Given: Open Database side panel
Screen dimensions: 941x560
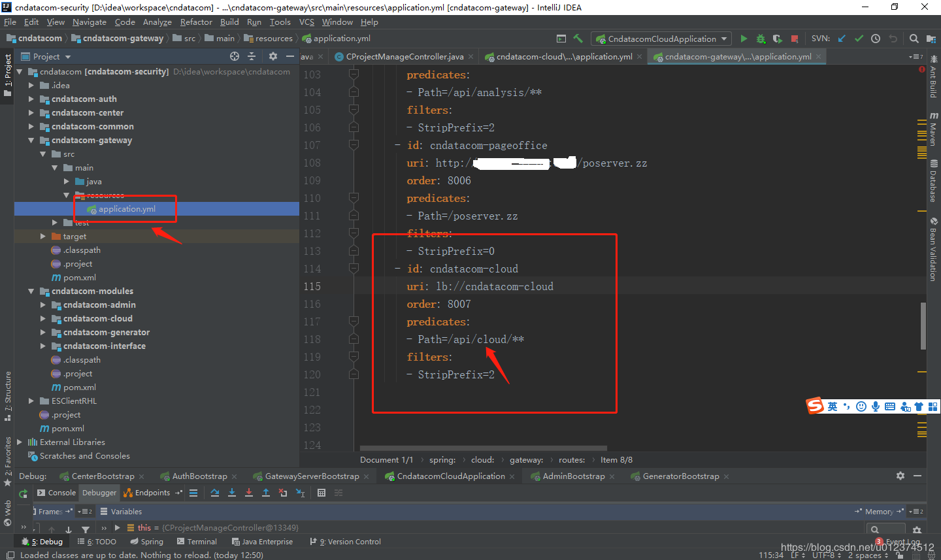Looking at the screenshot, I should click(933, 181).
